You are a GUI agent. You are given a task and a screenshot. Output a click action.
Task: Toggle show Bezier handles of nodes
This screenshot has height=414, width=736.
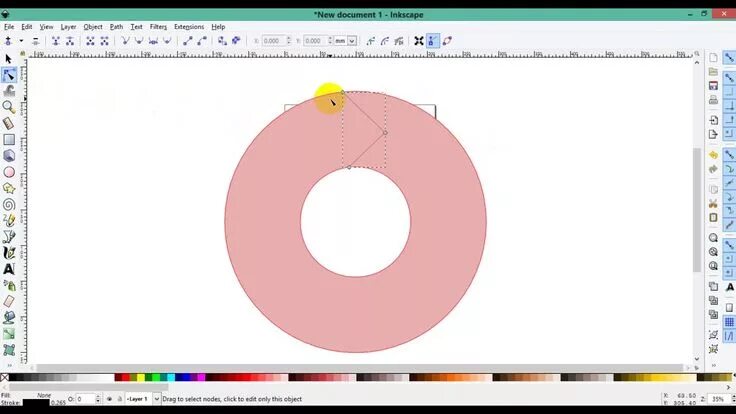[433, 41]
